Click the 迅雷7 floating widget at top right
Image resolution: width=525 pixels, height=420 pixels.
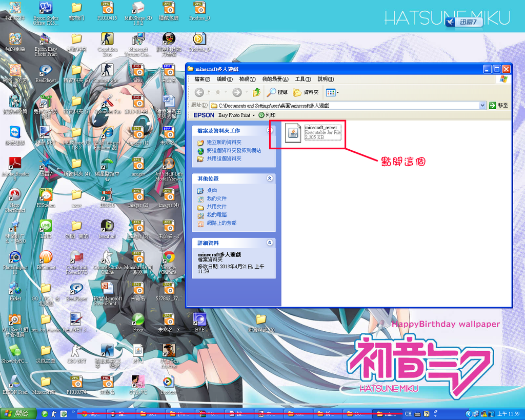point(465,22)
